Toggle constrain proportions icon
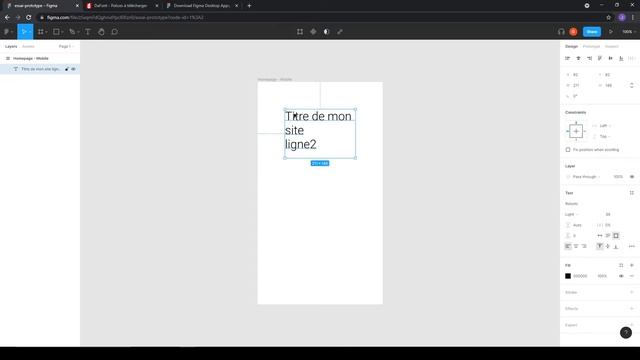Viewport: 640px width, 360px height. coord(632,85)
